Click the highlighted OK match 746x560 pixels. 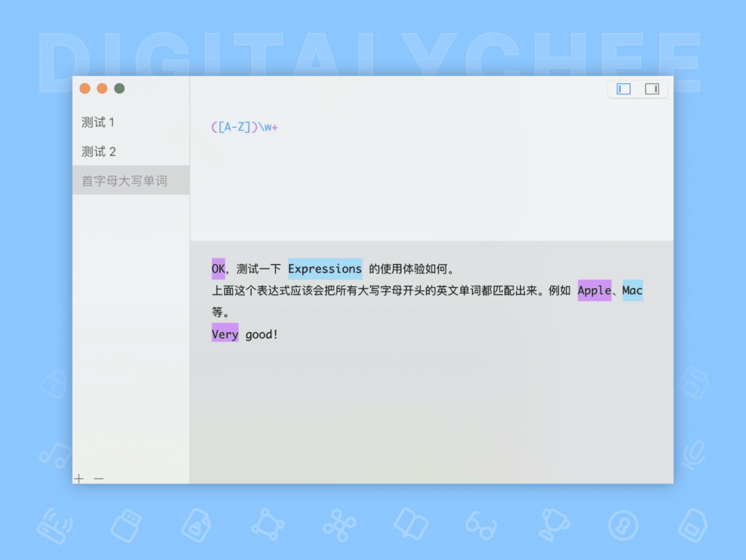(218, 269)
